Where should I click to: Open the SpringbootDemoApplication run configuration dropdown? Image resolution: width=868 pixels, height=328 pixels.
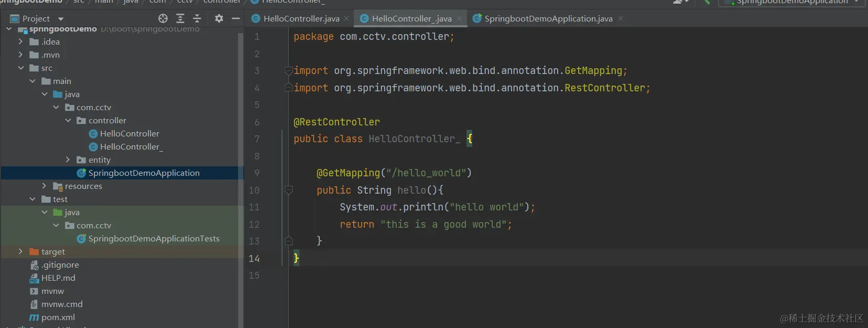[791, 3]
